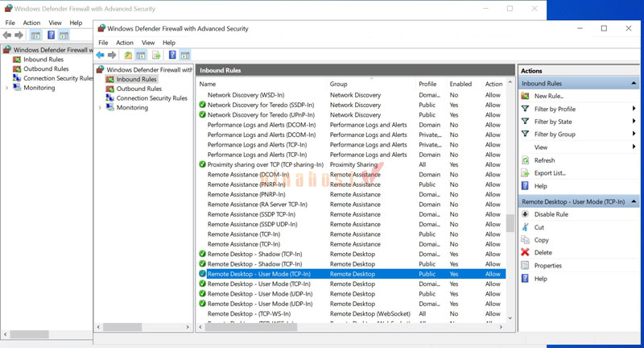644x348 pixels.
Task: Click blue Help icon in background window toolbar
Action: point(51,35)
